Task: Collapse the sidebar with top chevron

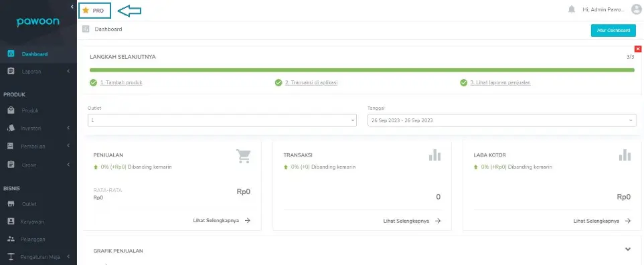Action: click(x=72, y=7)
